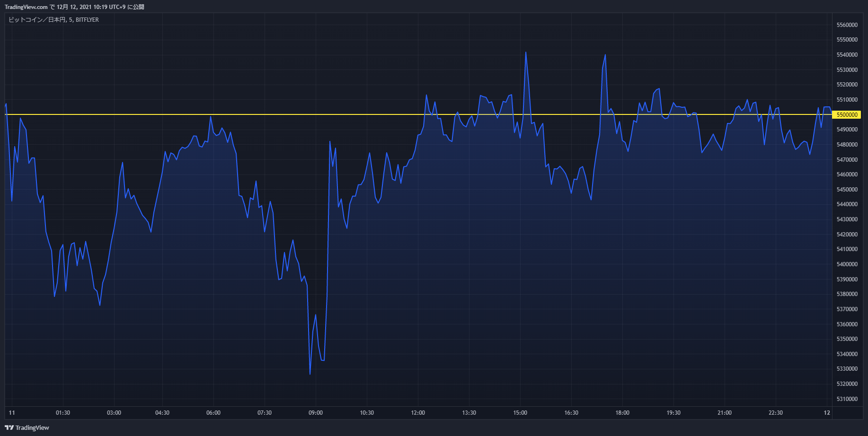
Task: Click the 15:00 time axis label
Action: (x=520, y=413)
